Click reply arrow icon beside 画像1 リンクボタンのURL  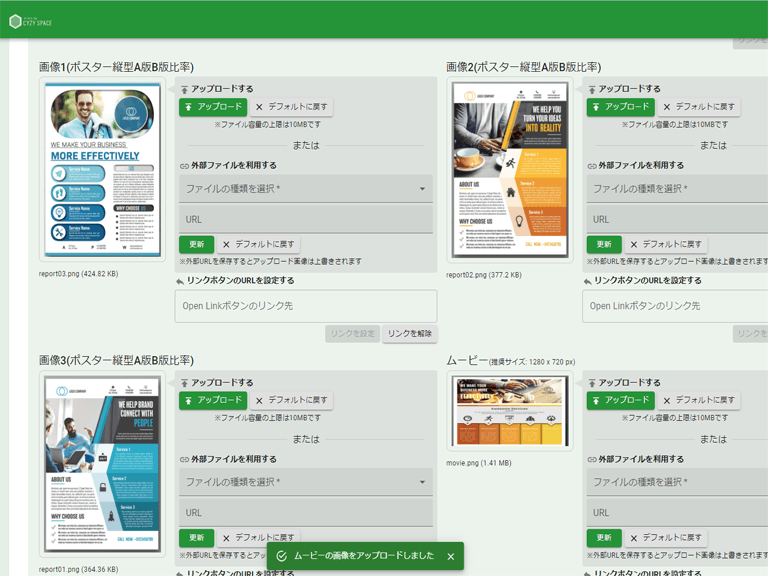point(180,281)
